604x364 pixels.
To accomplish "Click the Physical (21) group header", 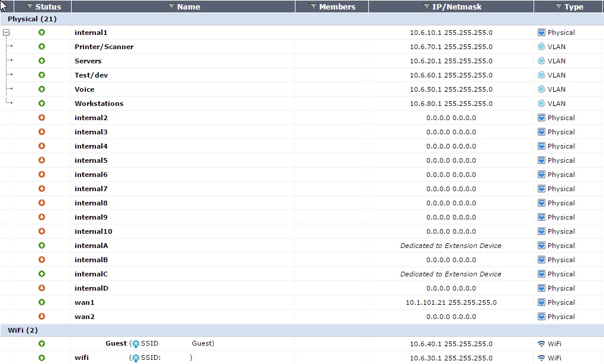I will tap(302, 19).
